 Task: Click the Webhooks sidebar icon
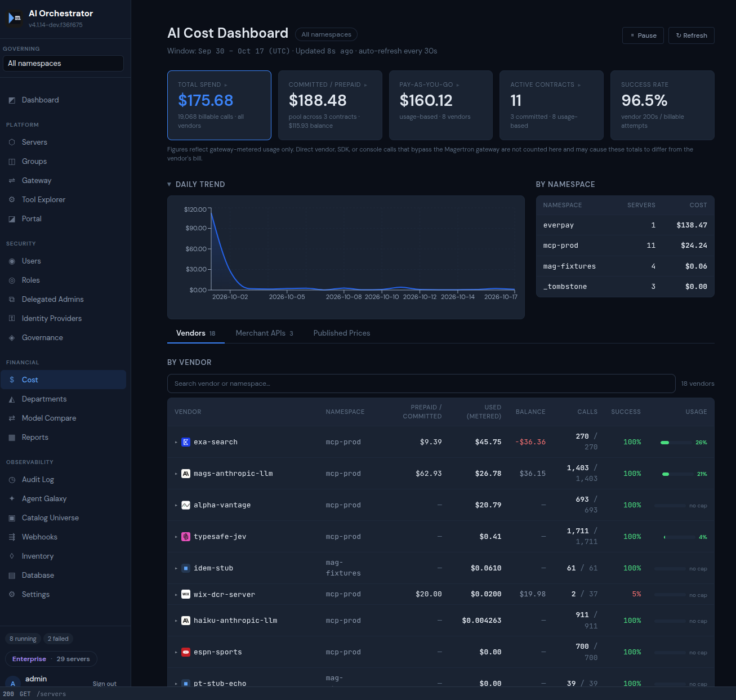pyautogui.click(x=12, y=537)
